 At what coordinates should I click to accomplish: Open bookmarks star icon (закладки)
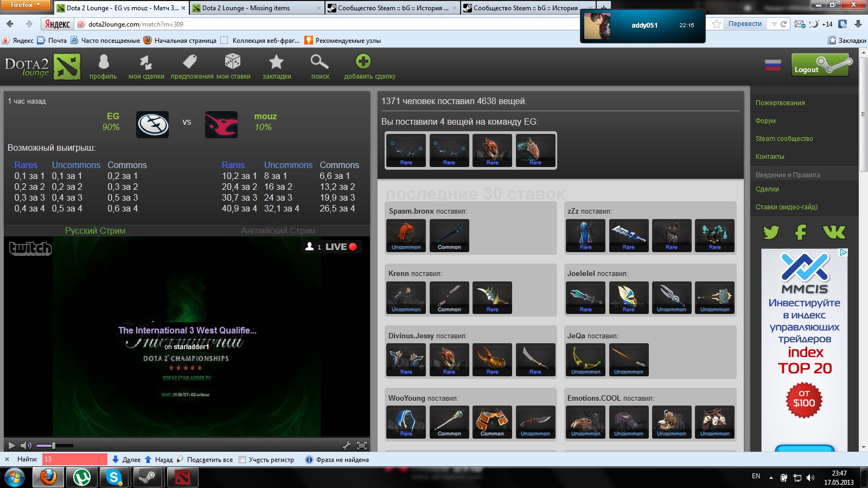tap(277, 62)
